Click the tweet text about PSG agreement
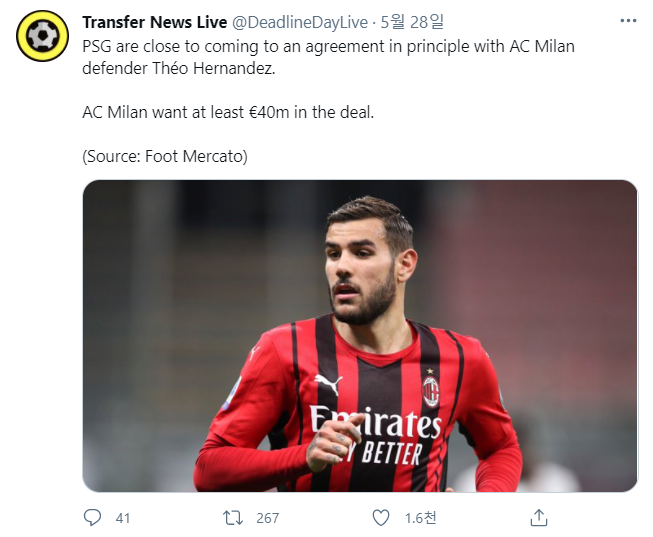Image resolution: width=653 pixels, height=537 pixels. [x=328, y=57]
